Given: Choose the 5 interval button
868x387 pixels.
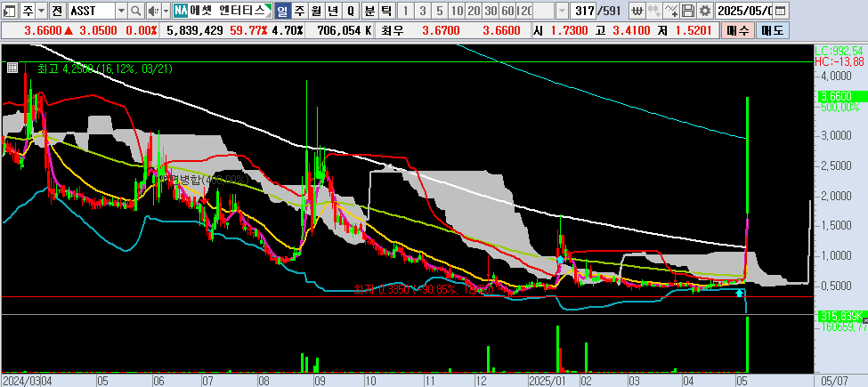Looking at the screenshot, I should [440, 10].
